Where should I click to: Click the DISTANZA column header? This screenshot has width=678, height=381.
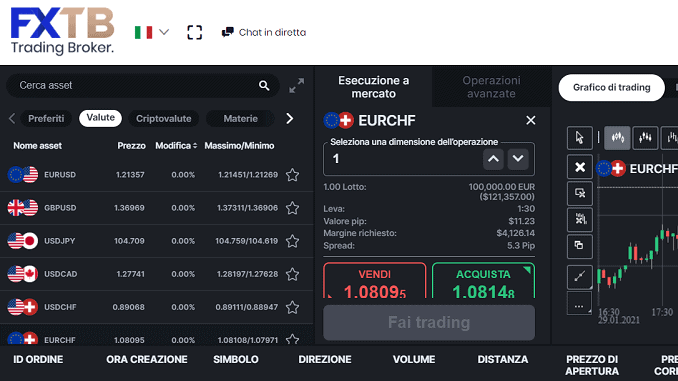pyautogui.click(x=502, y=359)
